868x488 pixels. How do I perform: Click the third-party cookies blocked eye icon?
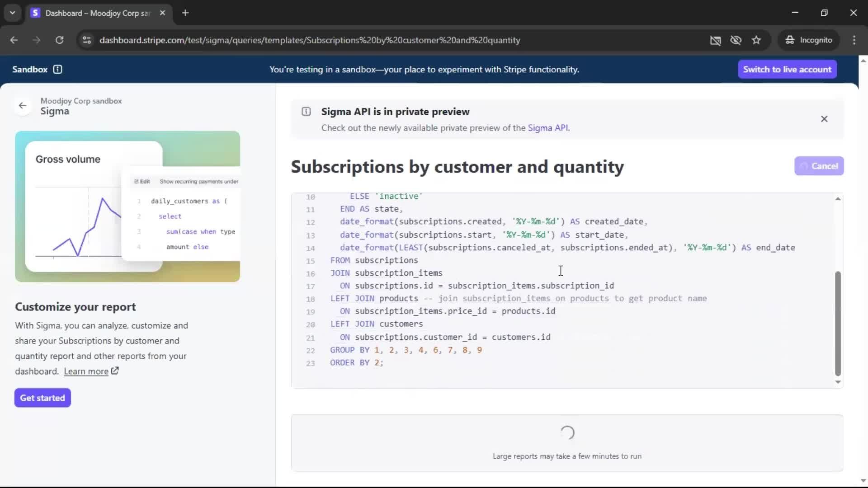coord(736,40)
